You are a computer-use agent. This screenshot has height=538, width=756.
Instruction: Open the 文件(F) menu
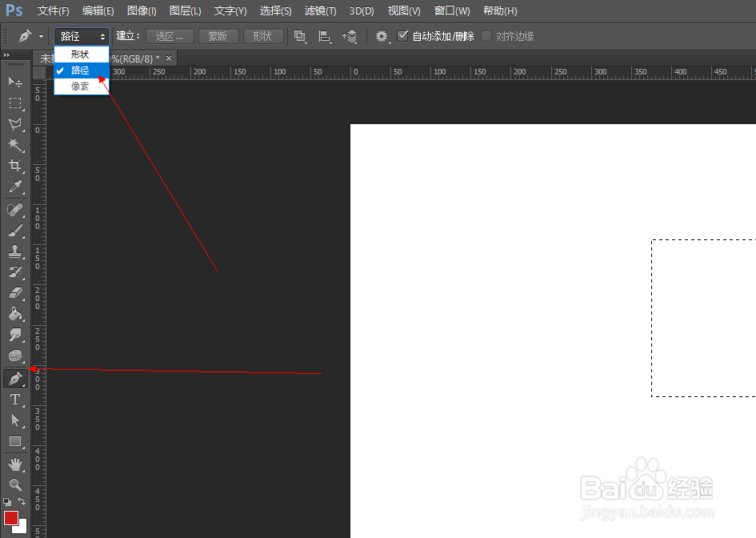point(53,10)
